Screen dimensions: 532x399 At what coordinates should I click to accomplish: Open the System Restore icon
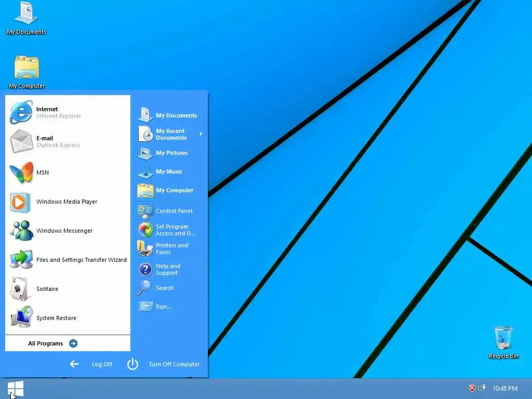click(x=21, y=317)
